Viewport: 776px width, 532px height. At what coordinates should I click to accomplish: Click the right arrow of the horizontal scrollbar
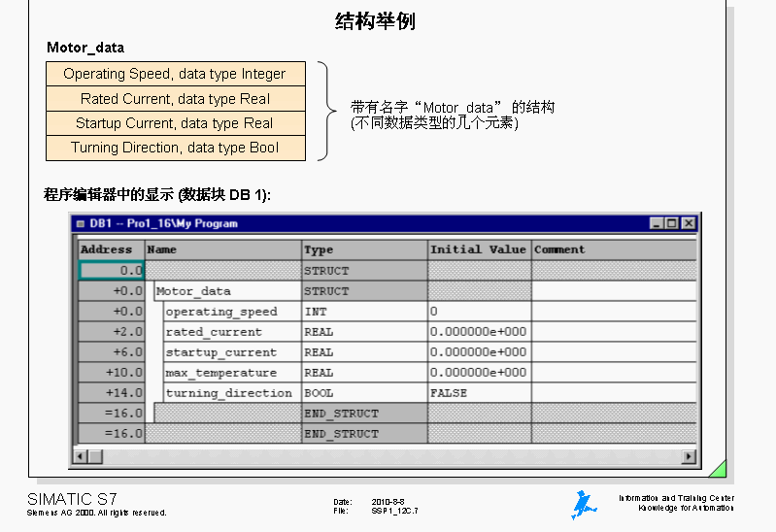click(690, 456)
